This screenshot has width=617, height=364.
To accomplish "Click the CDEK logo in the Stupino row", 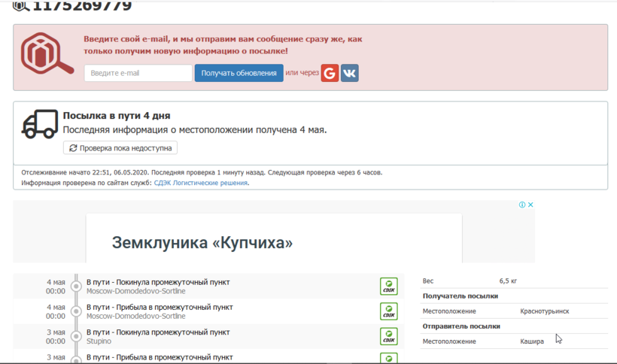I will click(388, 336).
